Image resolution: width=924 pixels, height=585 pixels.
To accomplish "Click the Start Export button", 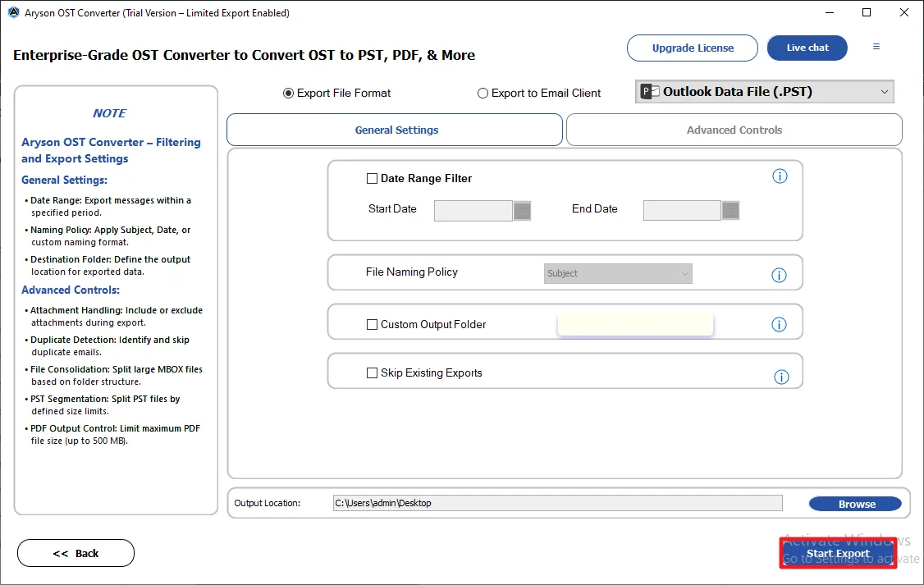I will (x=838, y=553).
